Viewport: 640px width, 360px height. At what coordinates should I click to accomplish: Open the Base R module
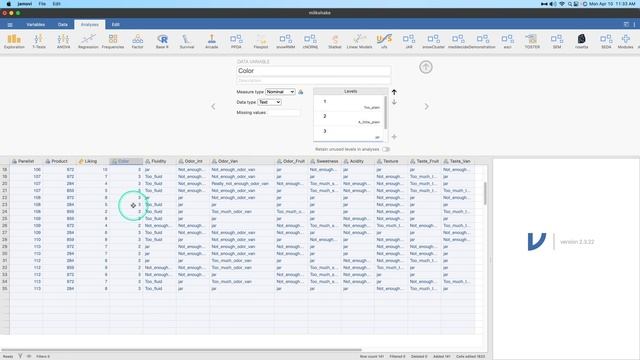pyautogui.click(x=162, y=41)
